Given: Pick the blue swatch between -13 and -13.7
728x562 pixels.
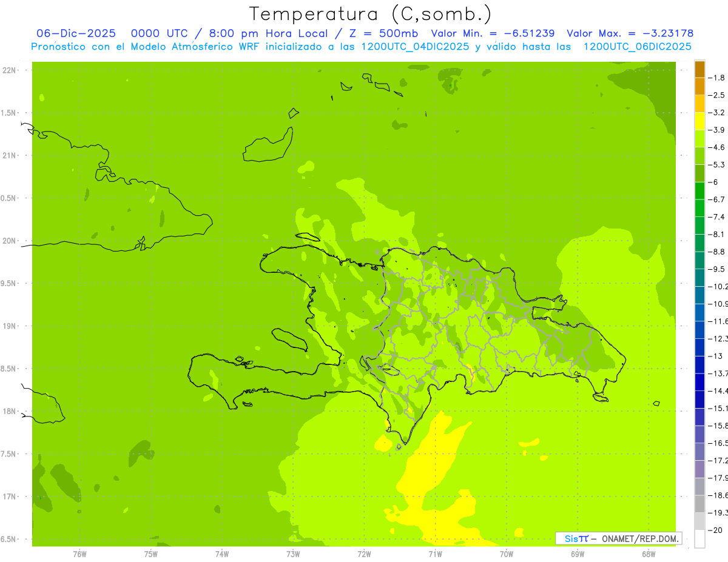Looking at the screenshot, I should [699, 365].
